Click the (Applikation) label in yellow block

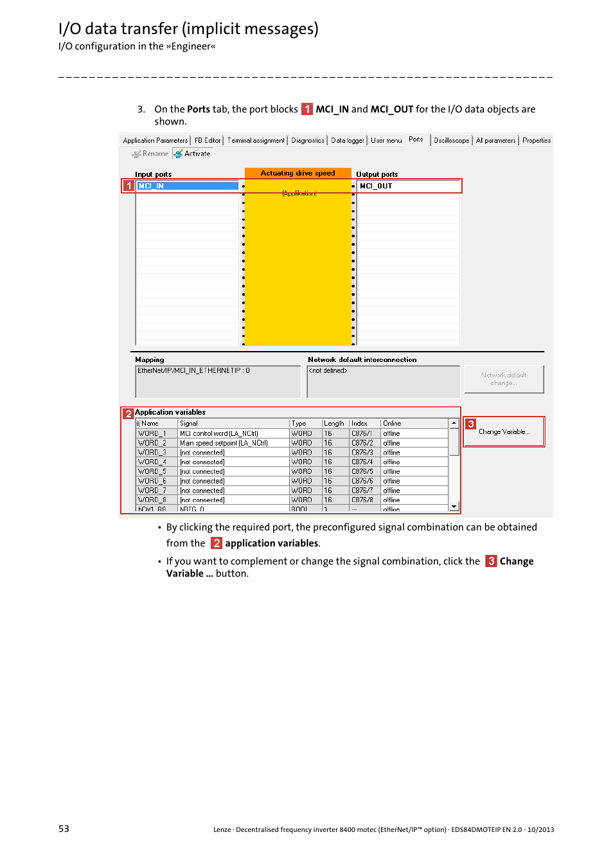[x=299, y=194]
